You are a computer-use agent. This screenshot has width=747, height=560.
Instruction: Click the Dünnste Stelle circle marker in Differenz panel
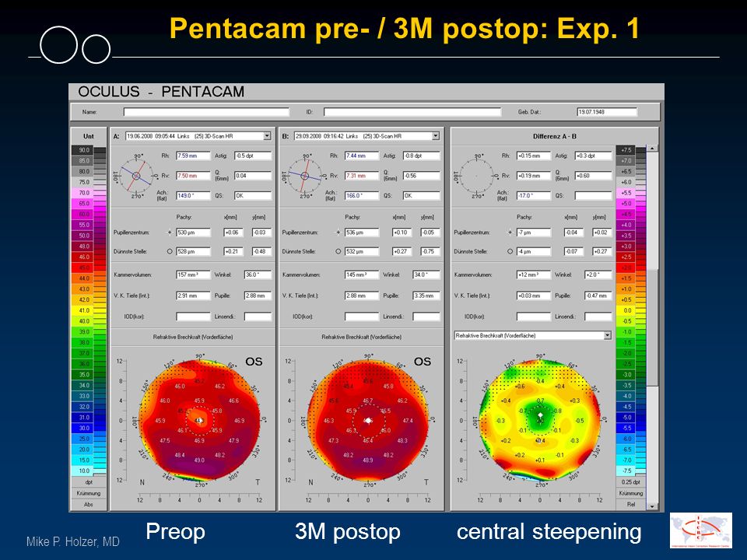click(x=510, y=251)
